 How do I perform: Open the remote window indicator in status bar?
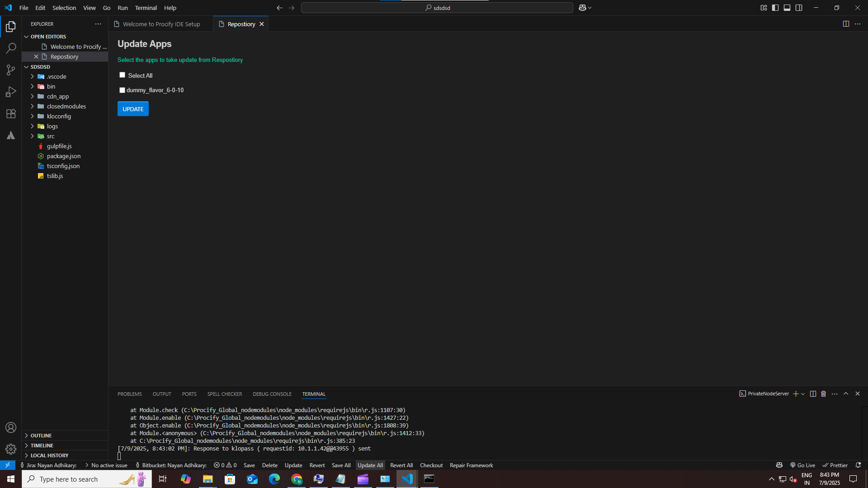tap(8, 465)
